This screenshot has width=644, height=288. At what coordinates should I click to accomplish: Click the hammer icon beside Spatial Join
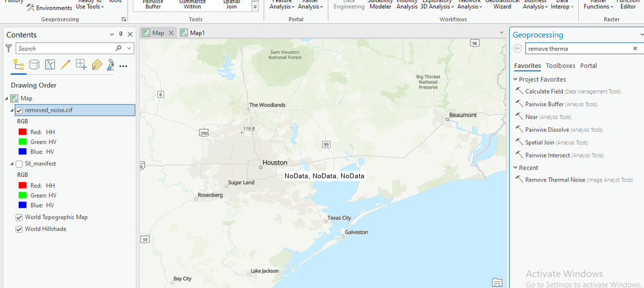[x=519, y=142]
